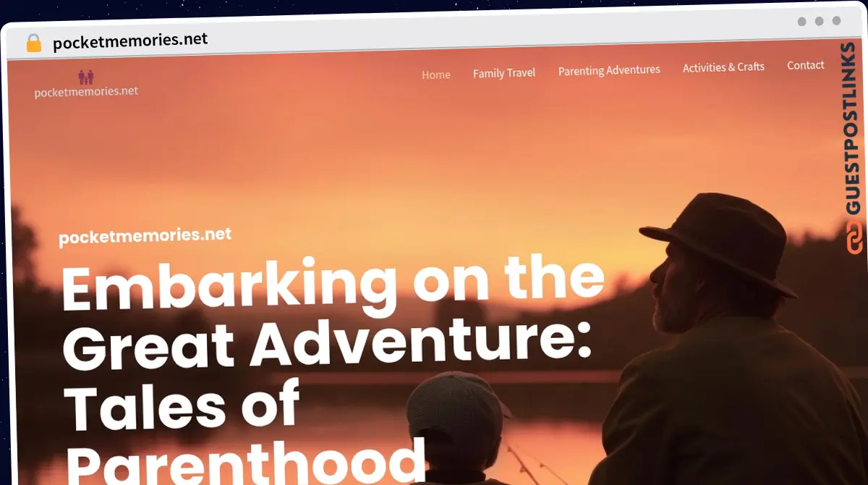Select Activities & Crafts in navigation

tap(723, 67)
